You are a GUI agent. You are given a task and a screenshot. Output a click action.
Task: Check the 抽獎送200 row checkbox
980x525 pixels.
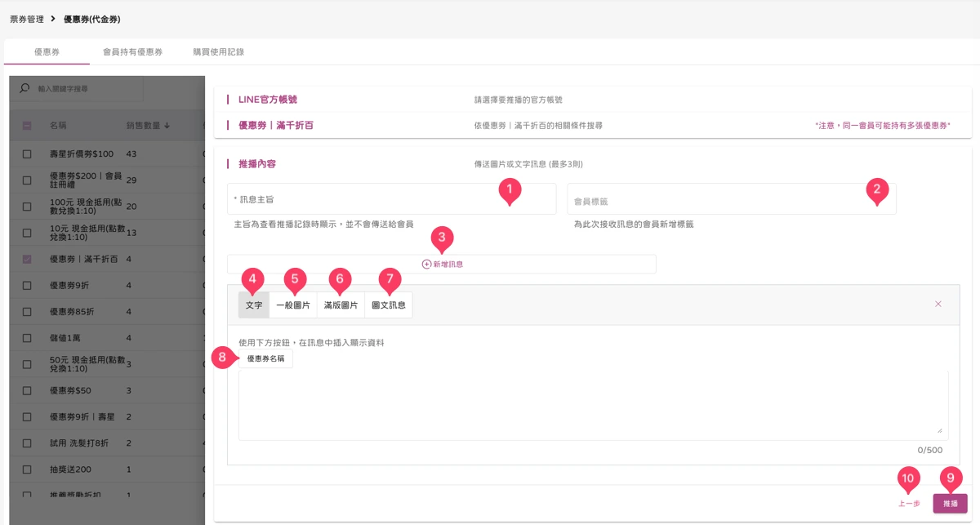click(27, 469)
